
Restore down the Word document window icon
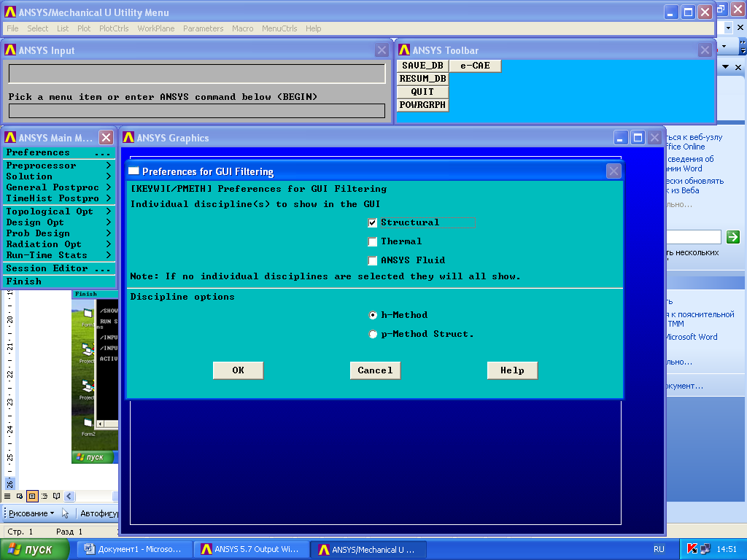721,9
